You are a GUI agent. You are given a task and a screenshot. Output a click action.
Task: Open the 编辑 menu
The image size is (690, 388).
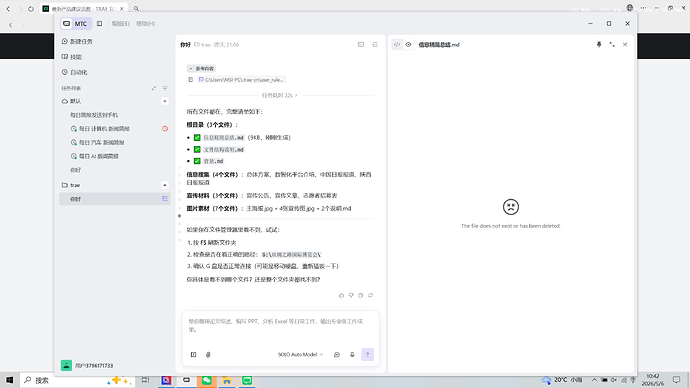point(120,24)
